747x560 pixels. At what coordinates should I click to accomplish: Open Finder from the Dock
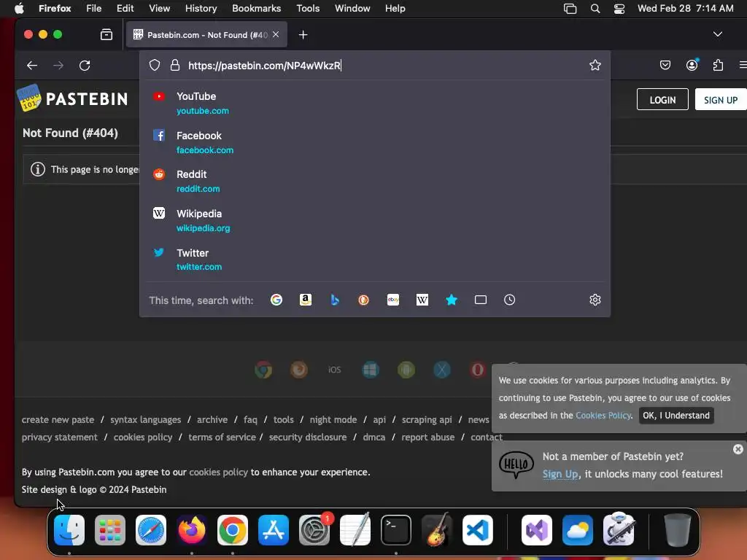(x=69, y=529)
